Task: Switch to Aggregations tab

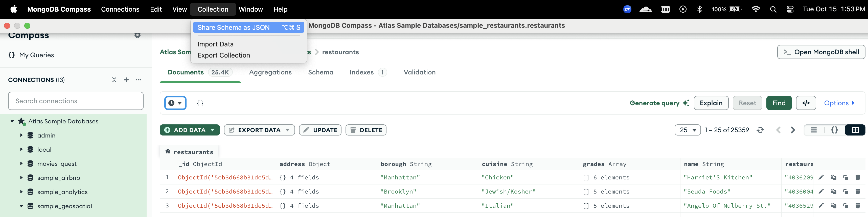Action: tap(270, 72)
